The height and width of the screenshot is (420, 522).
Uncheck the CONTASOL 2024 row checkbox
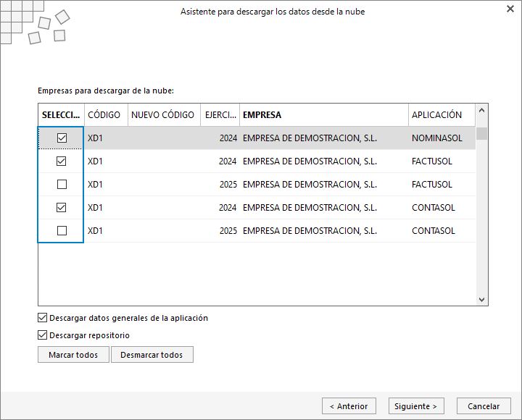click(x=61, y=208)
